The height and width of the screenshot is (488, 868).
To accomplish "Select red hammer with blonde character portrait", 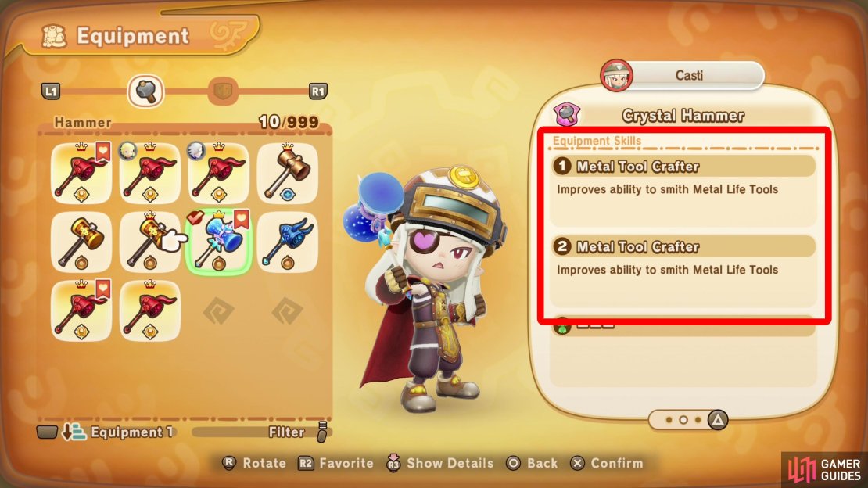I will point(150,173).
